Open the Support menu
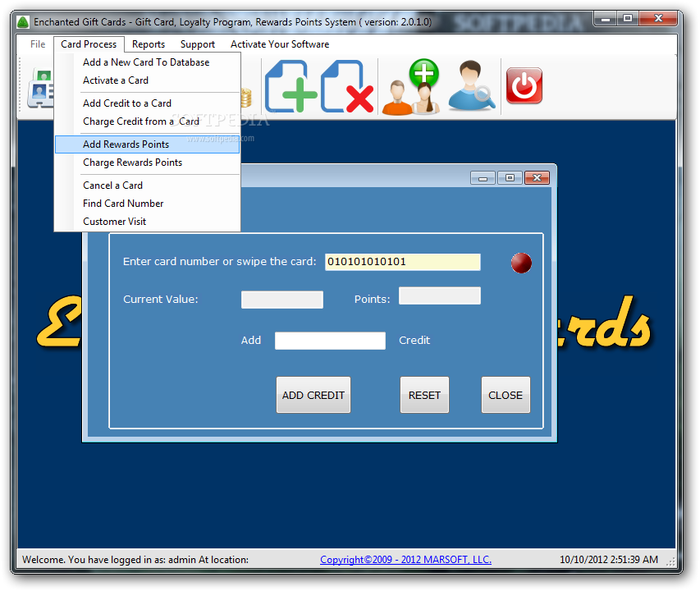The image size is (700, 591). (x=198, y=44)
